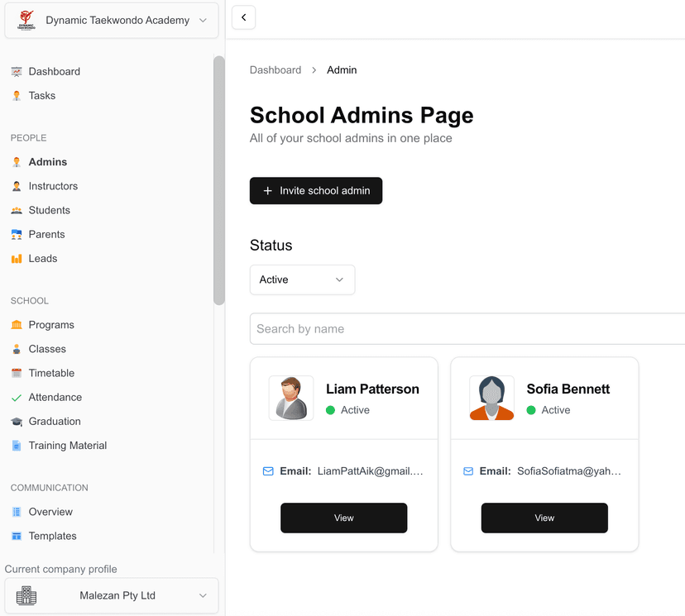
Task: Click the email icon beside Liam's address
Action: [x=267, y=470]
